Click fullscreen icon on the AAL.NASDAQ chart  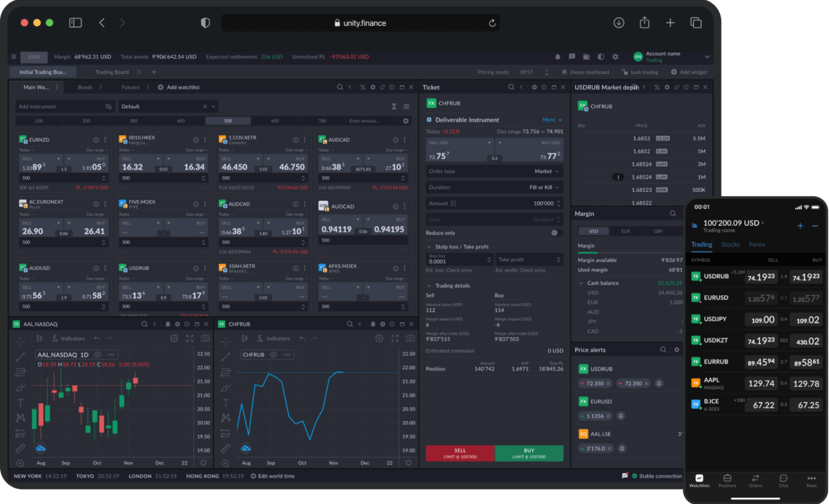click(190, 338)
